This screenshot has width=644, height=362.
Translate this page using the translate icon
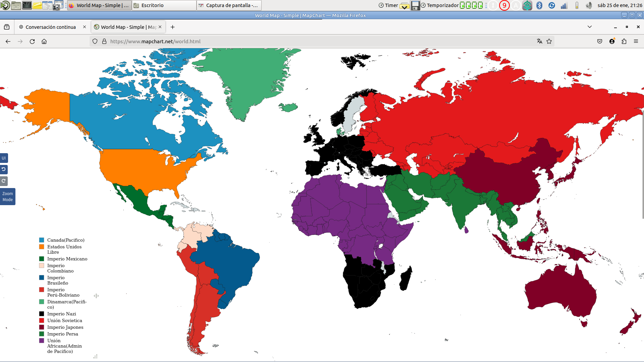point(539,41)
